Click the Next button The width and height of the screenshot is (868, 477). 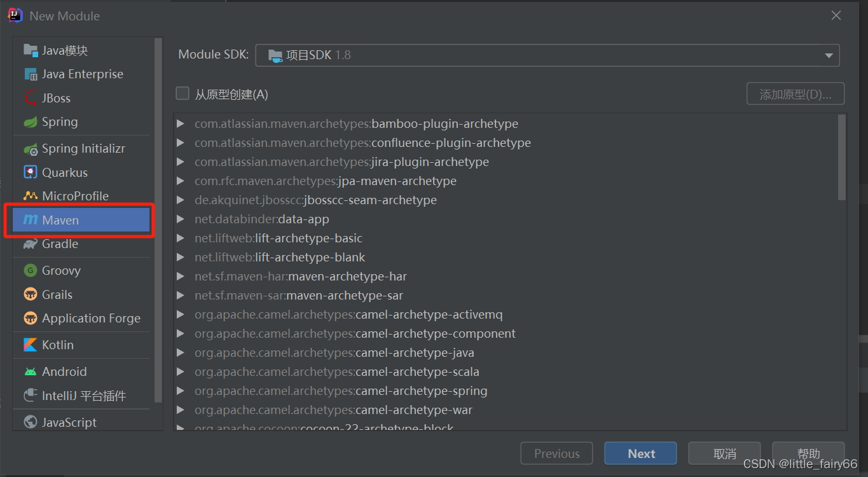point(640,453)
